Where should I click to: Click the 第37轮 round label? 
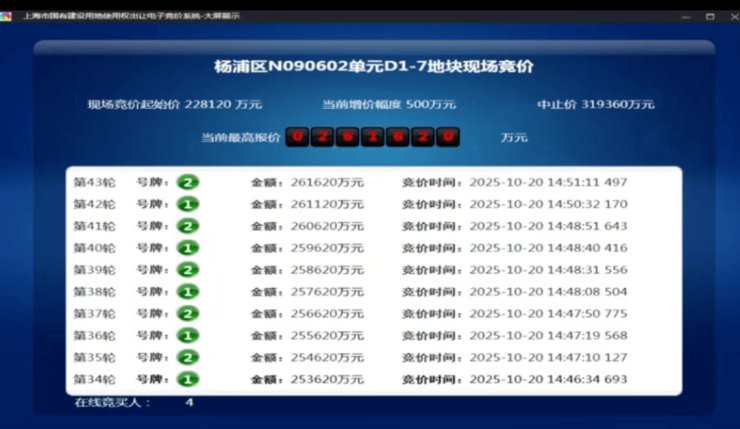(x=94, y=314)
